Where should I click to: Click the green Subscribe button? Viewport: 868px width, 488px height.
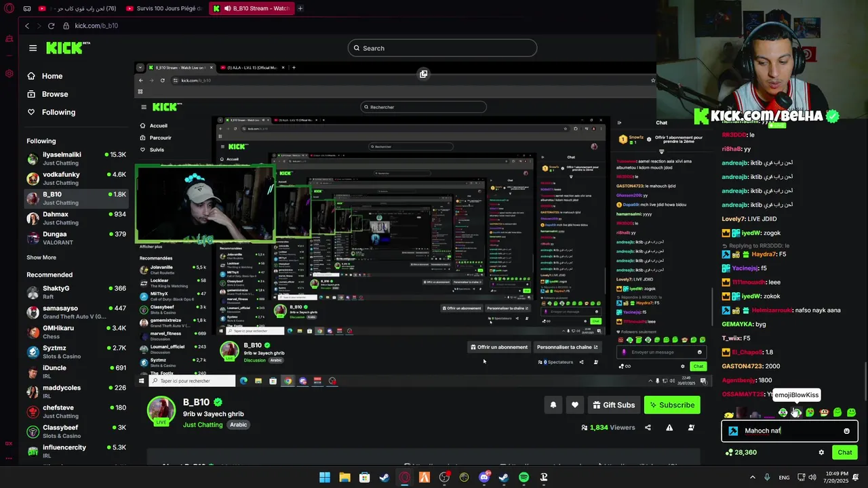(672, 405)
